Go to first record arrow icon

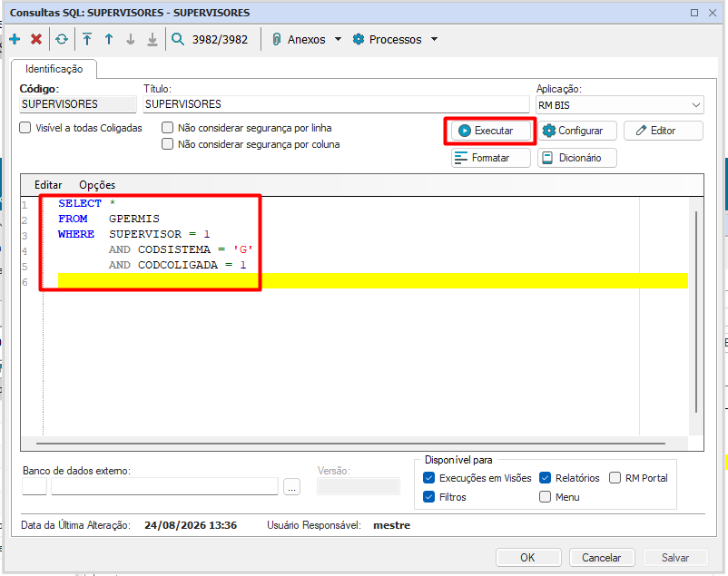tap(87, 39)
